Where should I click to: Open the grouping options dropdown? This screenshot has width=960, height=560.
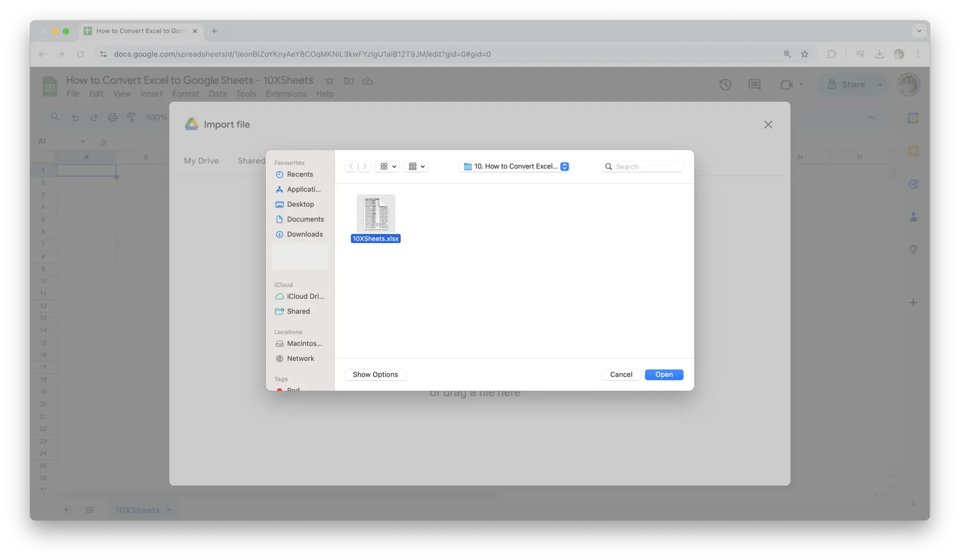(416, 166)
